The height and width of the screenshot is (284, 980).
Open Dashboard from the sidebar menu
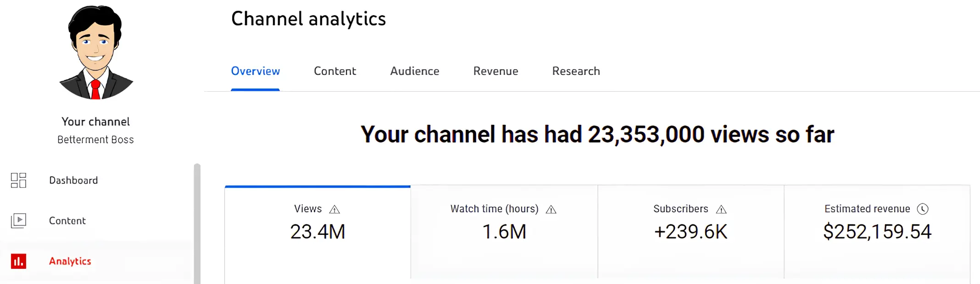(x=73, y=180)
